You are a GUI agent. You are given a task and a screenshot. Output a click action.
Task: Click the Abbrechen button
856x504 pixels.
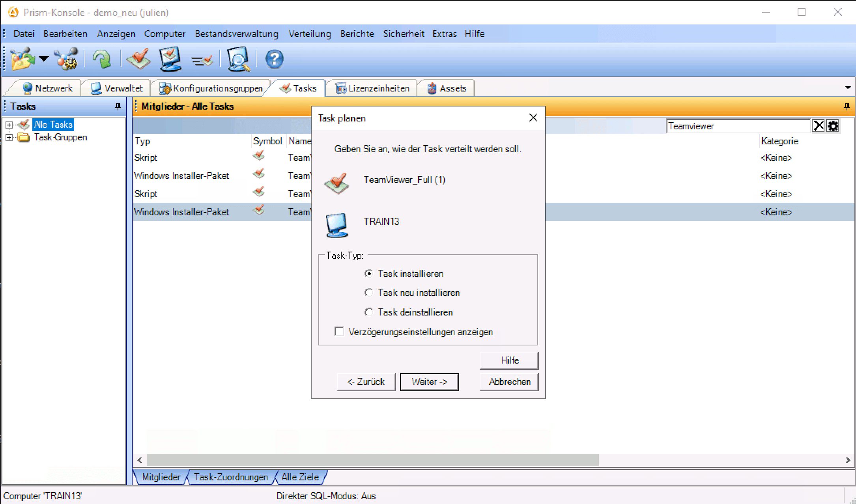[509, 382]
